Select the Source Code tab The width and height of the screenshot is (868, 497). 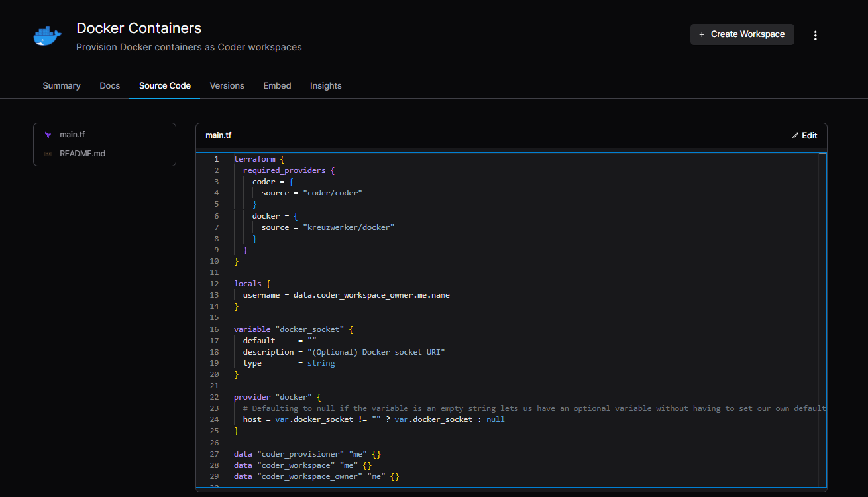[165, 86]
